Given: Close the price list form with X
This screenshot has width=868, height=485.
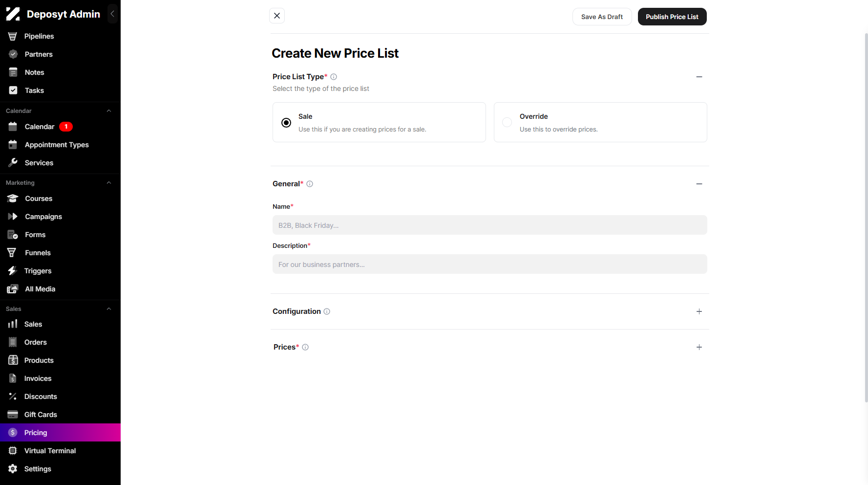Looking at the screenshot, I should click(x=277, y=16).
